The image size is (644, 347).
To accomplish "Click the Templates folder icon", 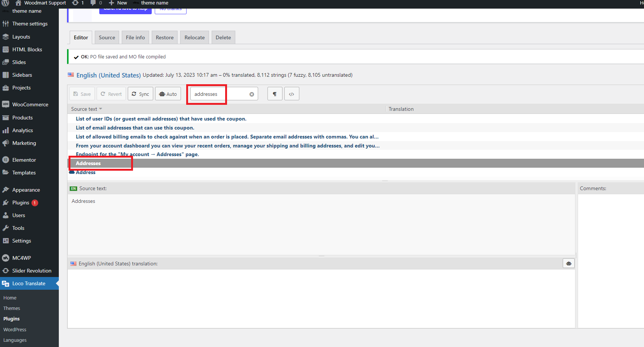I will pos(6,173).
